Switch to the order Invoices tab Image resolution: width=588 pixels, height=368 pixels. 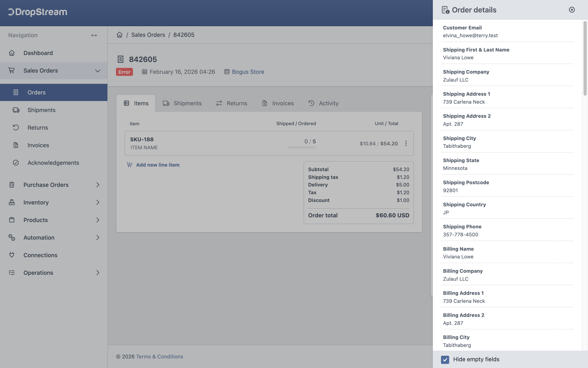[278, 103]
